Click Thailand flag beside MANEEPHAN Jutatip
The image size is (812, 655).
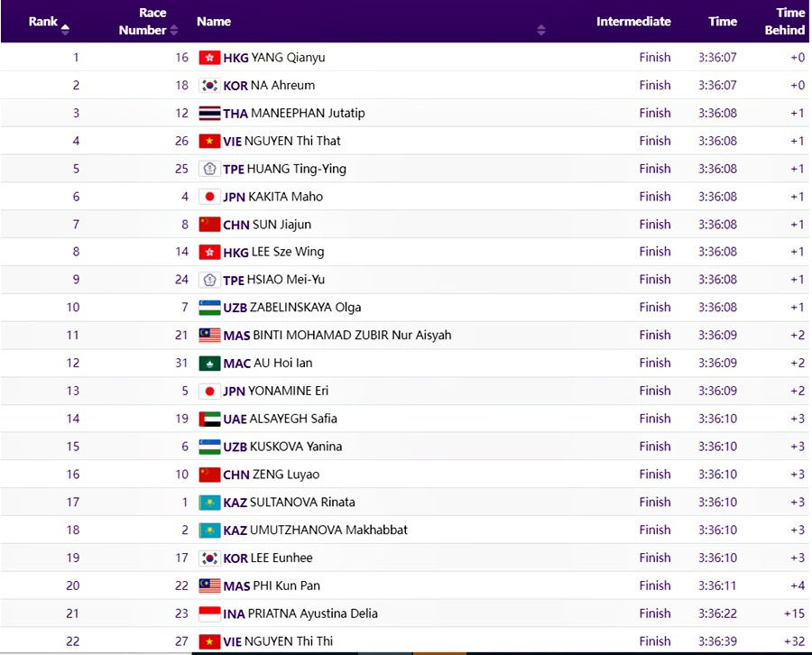coord(209,114)
